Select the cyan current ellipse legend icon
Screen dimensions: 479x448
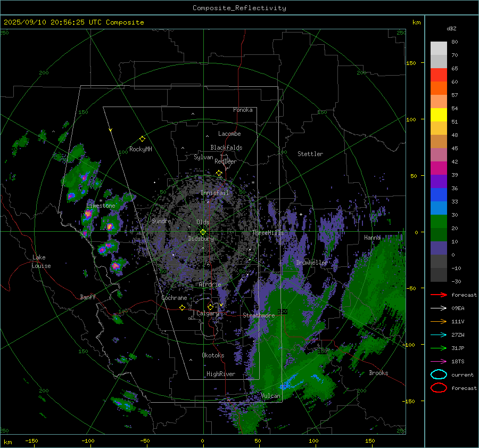(x=439, y=374)
